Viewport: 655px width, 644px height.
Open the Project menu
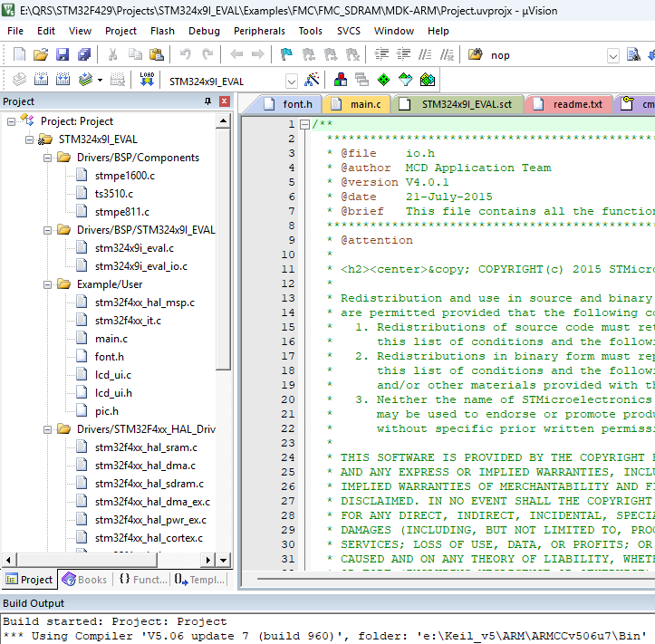click(120, 31)
